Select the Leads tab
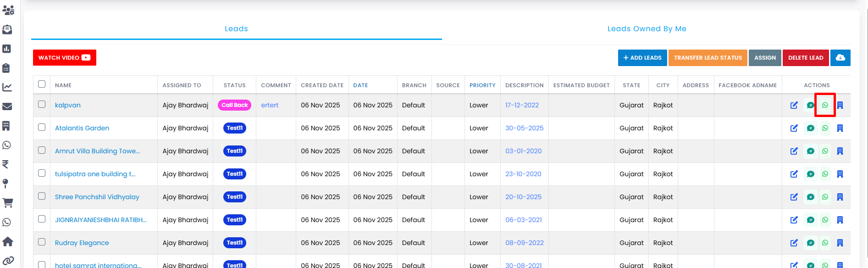This screenshot has width=868, height=268. [x=236, y=28]
